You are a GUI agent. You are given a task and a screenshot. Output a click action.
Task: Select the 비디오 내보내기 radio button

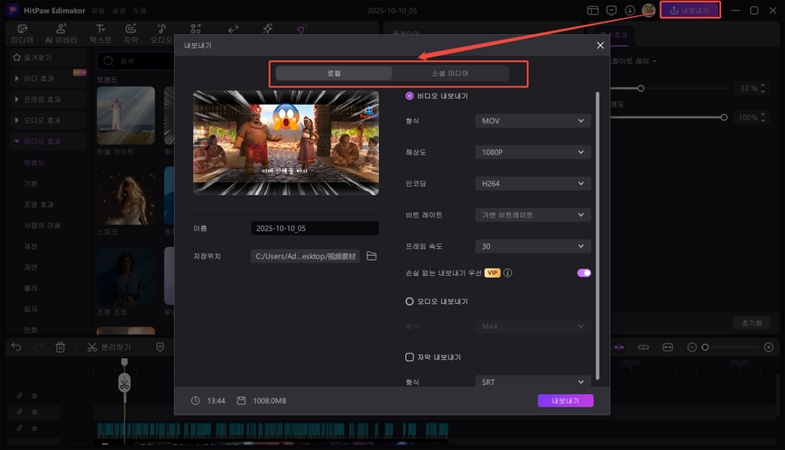click(x=410, y=96)
